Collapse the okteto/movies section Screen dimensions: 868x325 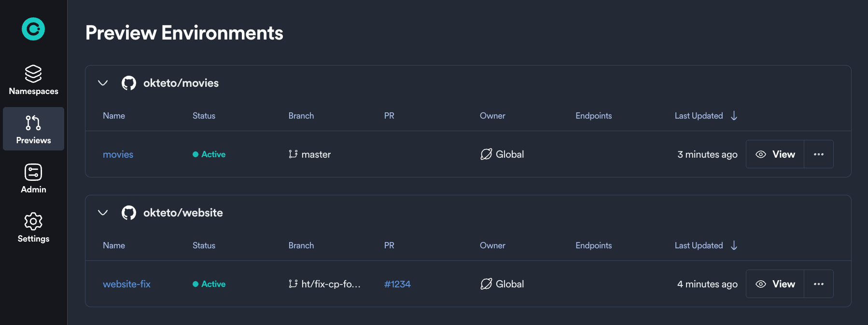(x=102, y=82)
